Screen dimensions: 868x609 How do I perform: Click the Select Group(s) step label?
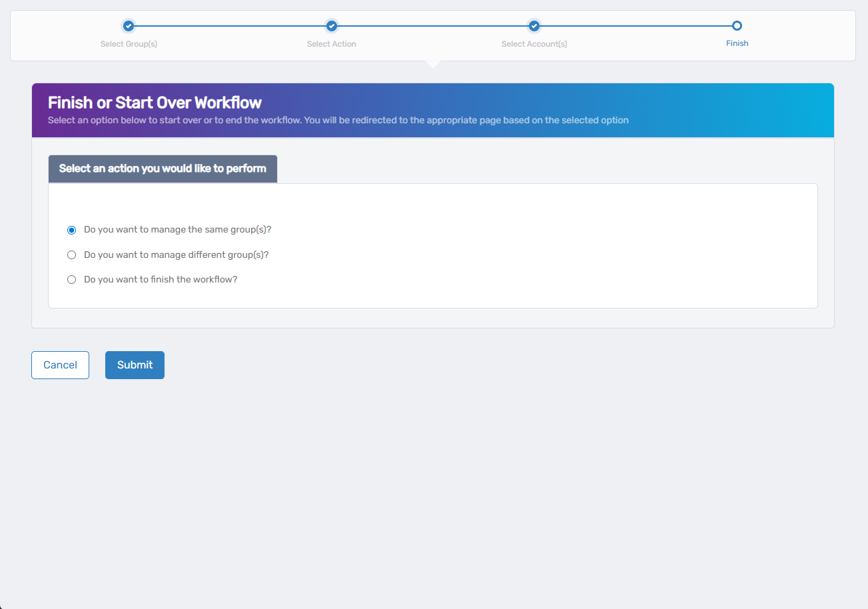pos(128,43)
